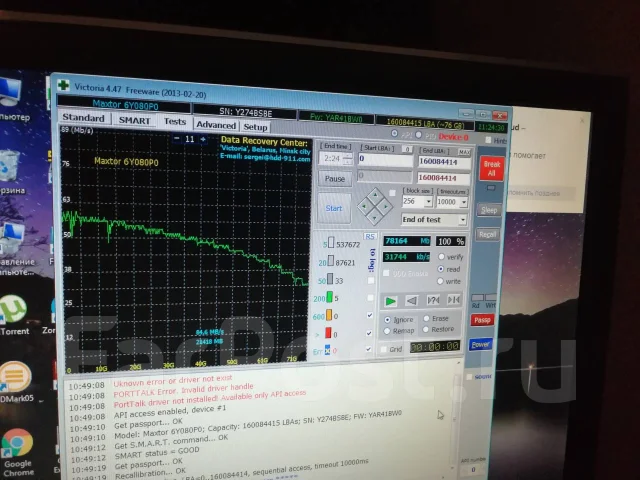This screenshot has width=640, height=480.
Task: Click the 20 ms block indicator
Action: click(x=331, y=261)
